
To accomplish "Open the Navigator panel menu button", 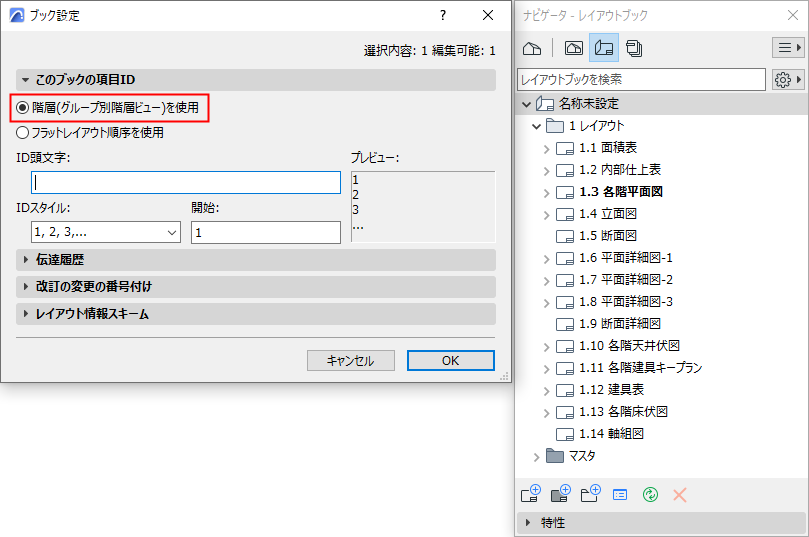I will click(788, 48).
